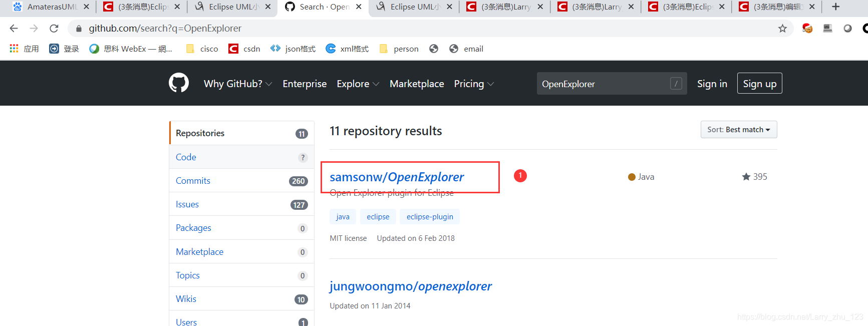
Task: Close the AmaterasUML tab
Action: coord(86,7)
